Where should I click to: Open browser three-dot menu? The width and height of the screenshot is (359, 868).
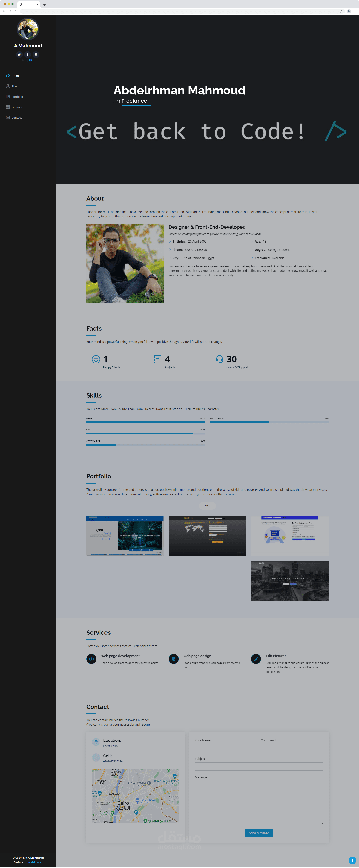tap(355, 11)
